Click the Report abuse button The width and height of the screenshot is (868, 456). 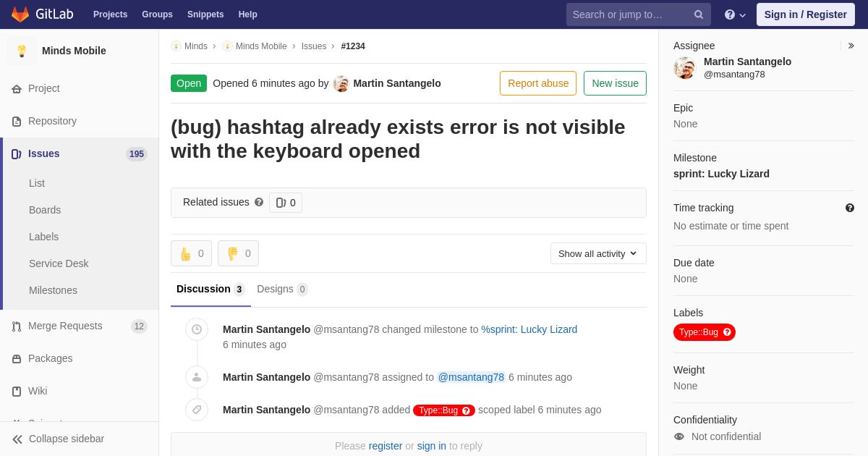tap(538, 83)
